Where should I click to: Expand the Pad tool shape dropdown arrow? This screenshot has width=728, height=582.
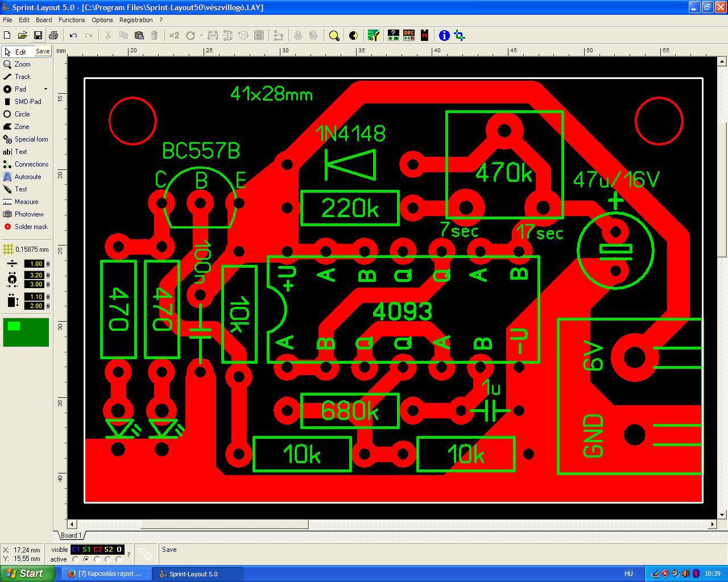46,89
